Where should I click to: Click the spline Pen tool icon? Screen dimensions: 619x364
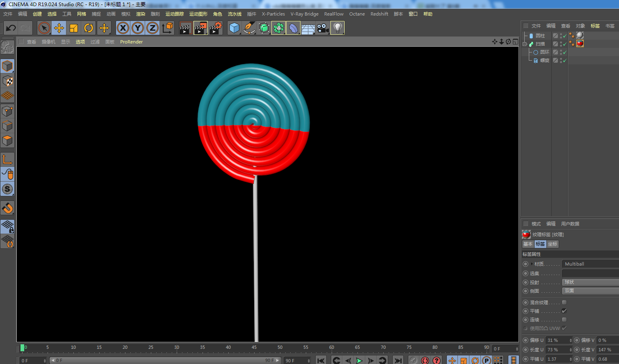(x=249, y=28)
